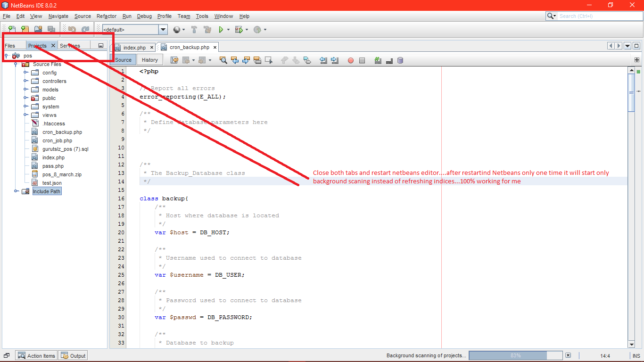Maximize the editor window icon

tap(637, 46)
